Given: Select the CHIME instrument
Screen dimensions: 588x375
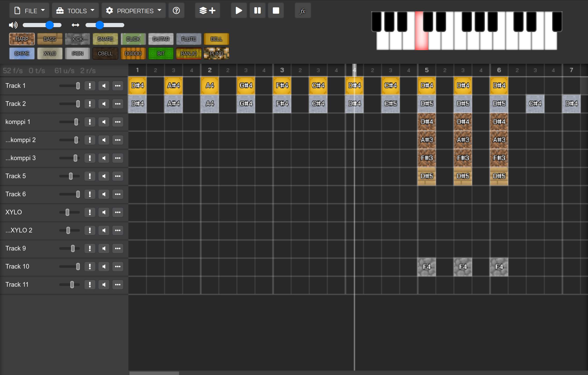Looking at the screenshot, I should [22, 53].
